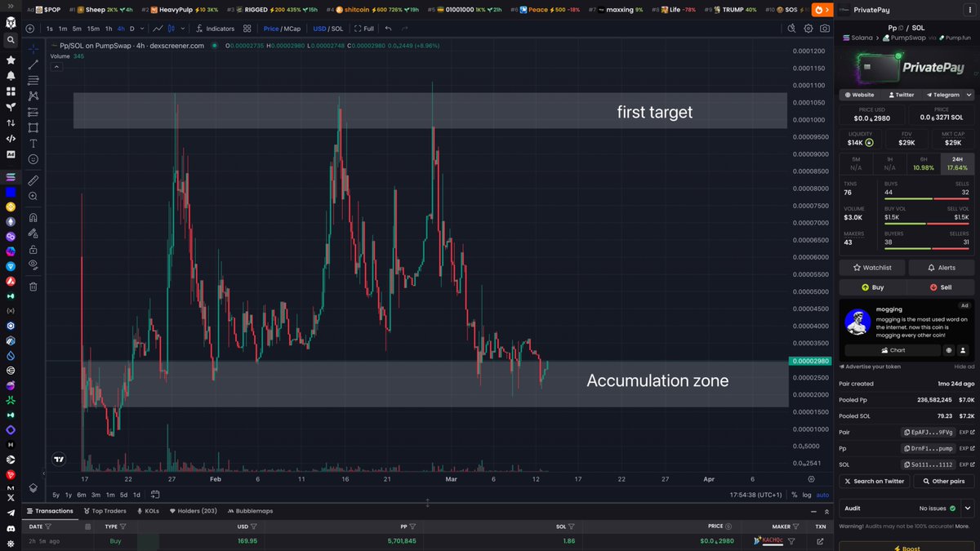This screenshot has height=551, width=980.
Task: Switch to KOLs tab
Action: [148, 511]
